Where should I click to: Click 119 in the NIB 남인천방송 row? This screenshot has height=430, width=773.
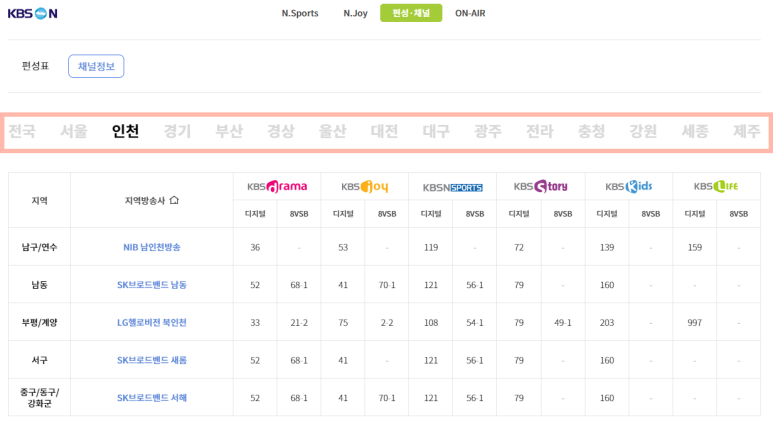pyautogui.click(x=431, y=247)
